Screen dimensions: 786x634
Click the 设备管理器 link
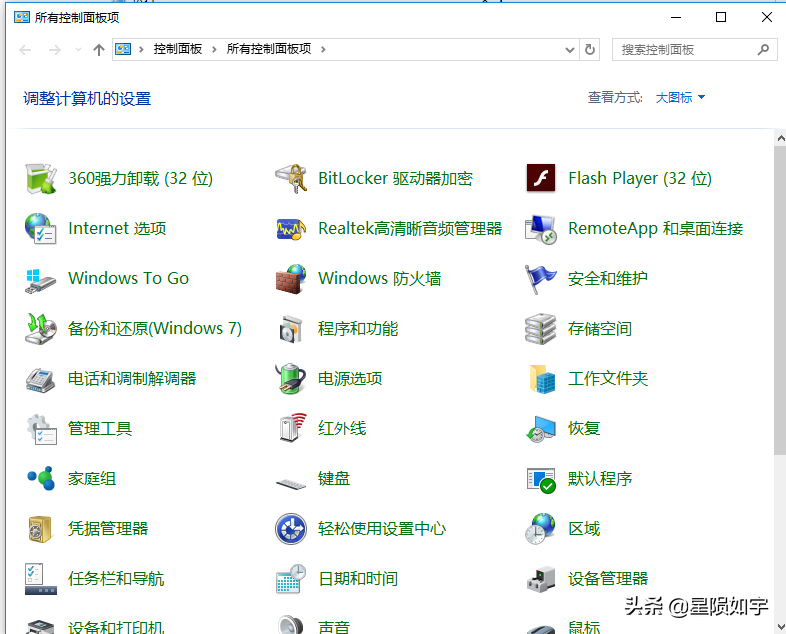(x=608, y=579)
